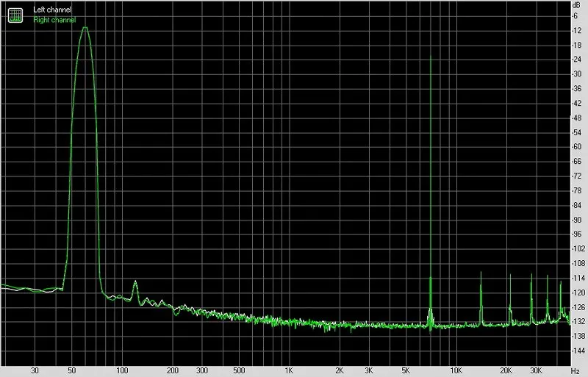Click the '-24' dB axis label
Screen dimensions: 588x377
tap(577, 60)
